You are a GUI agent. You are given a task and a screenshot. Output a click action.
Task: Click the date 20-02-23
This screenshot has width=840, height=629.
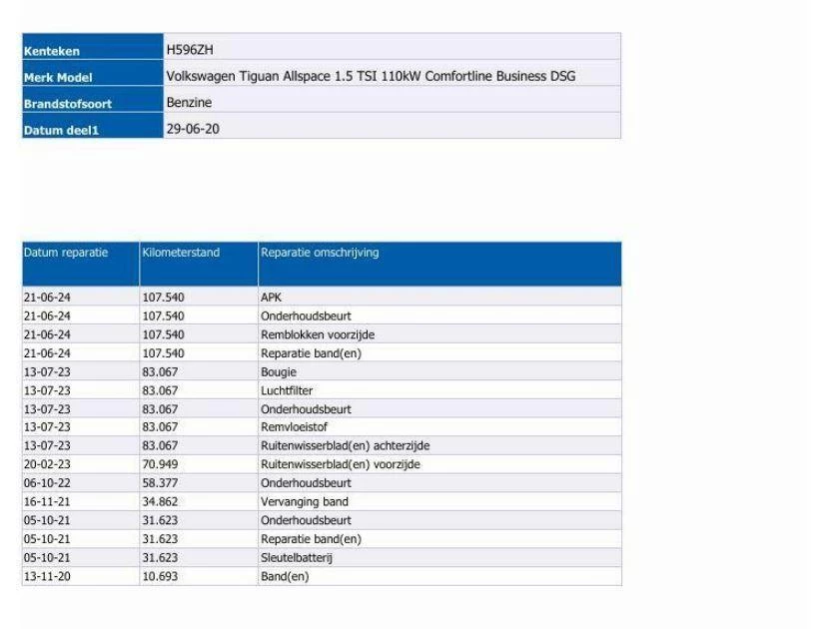coord(47,464)
